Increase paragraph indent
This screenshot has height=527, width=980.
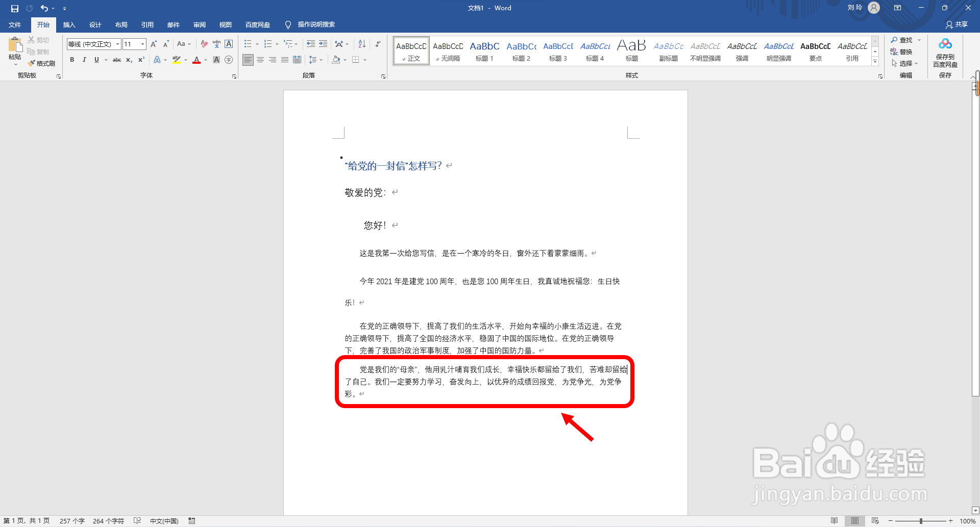pyautogui.click(x=323, y=44)
